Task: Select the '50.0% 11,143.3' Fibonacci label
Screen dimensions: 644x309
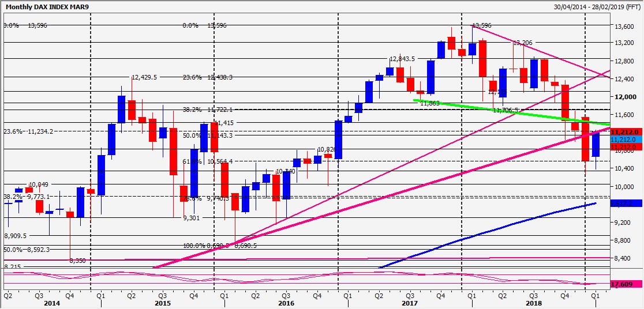Action: (208, 135)
